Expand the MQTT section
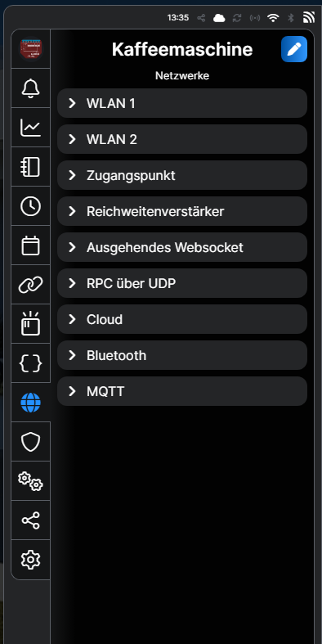This screenshot has width=322, height=644. [182, 391]
